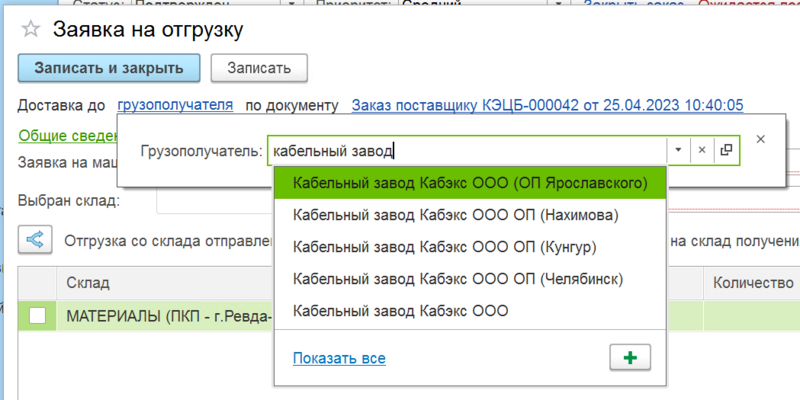
Task: Select 'Кабельный завод Кабэкс ООО (ОП Ярославского)'
Action: (x=470, y=183)
